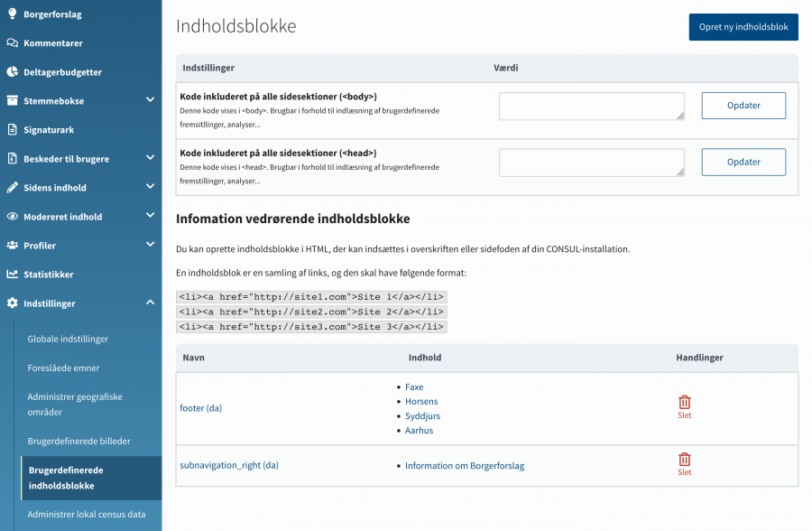Screen dimensions: 812x531
Task: Select the Kommentarer speech bubble icon
Action: tap(12, 42)
